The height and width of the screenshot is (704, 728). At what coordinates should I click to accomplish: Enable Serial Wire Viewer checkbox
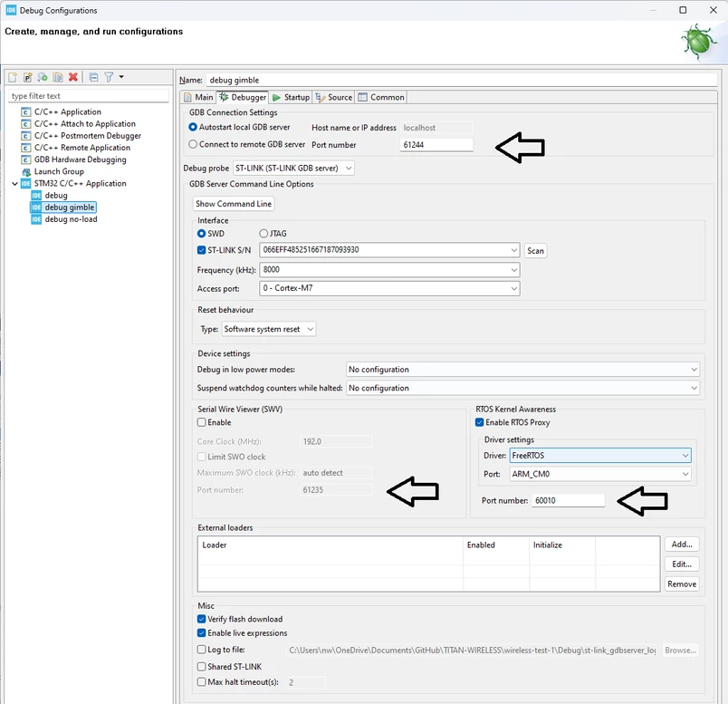(x=202, y=422)
